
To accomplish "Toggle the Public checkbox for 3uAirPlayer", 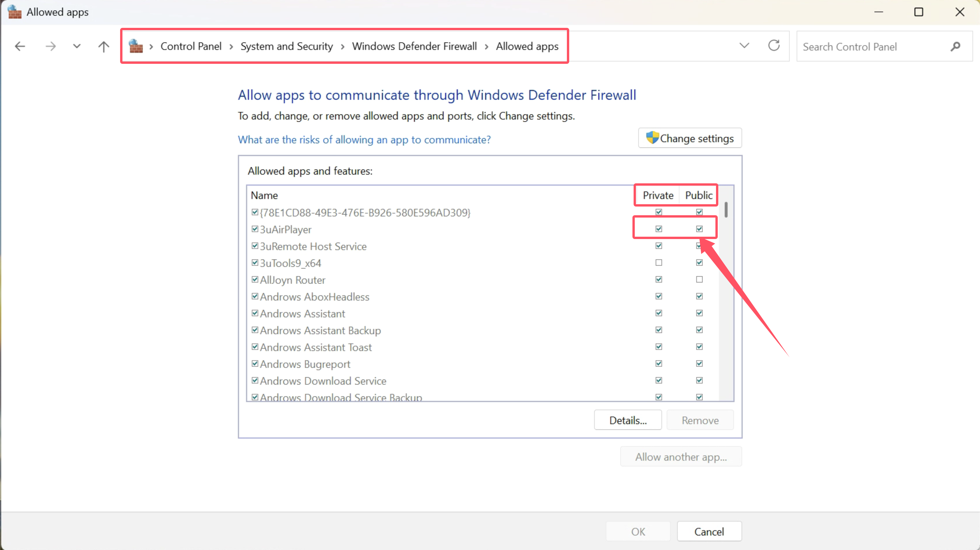I will pos(699,229).
